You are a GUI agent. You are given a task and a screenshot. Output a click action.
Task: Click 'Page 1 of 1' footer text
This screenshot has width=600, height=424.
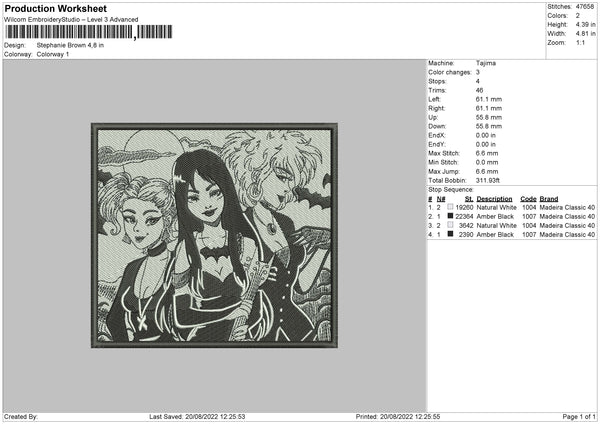tap(579, 417)
